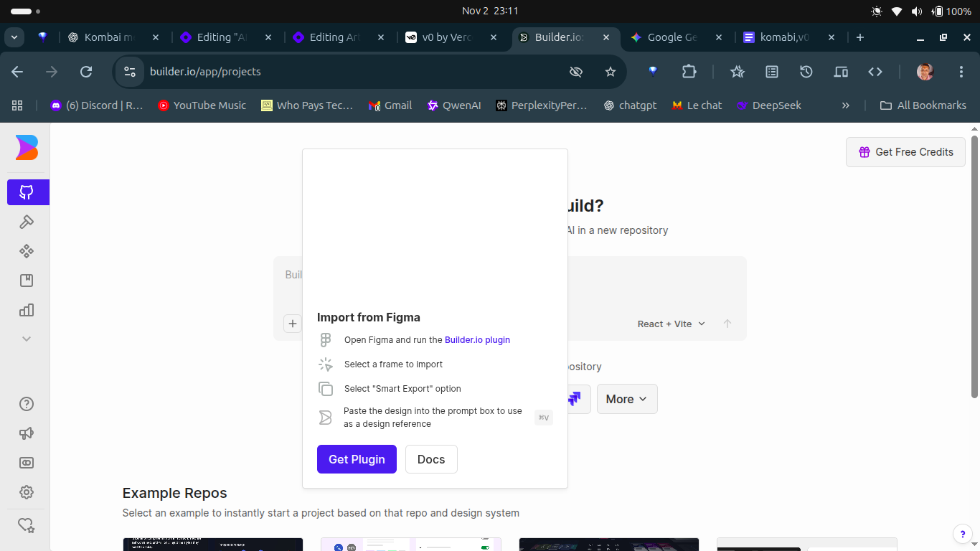This screenshot has height=551, width=980.
Task: Reload the builder.io page
Action: point(86,72)
